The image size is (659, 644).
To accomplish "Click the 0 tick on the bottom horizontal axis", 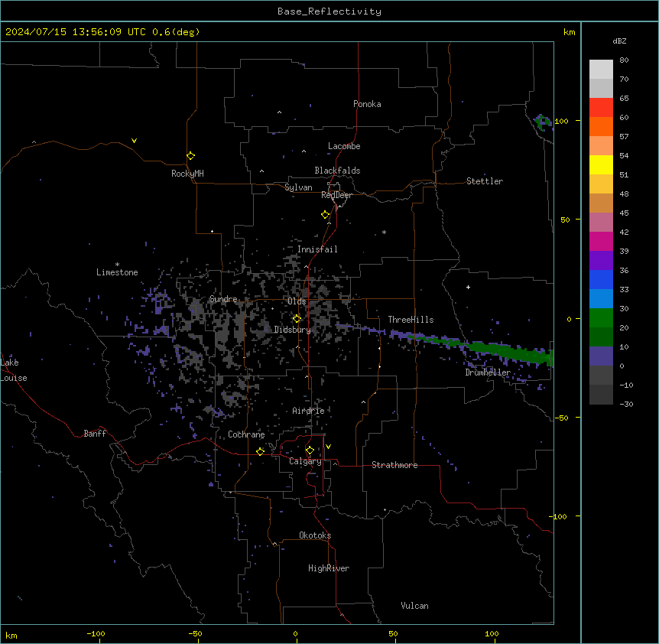I will (295, 634).
